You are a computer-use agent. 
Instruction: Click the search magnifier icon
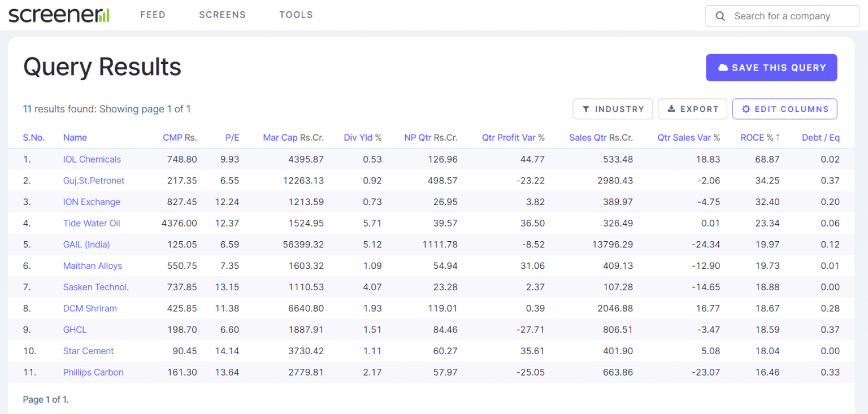pyautogui.click(x=720, y=16)
